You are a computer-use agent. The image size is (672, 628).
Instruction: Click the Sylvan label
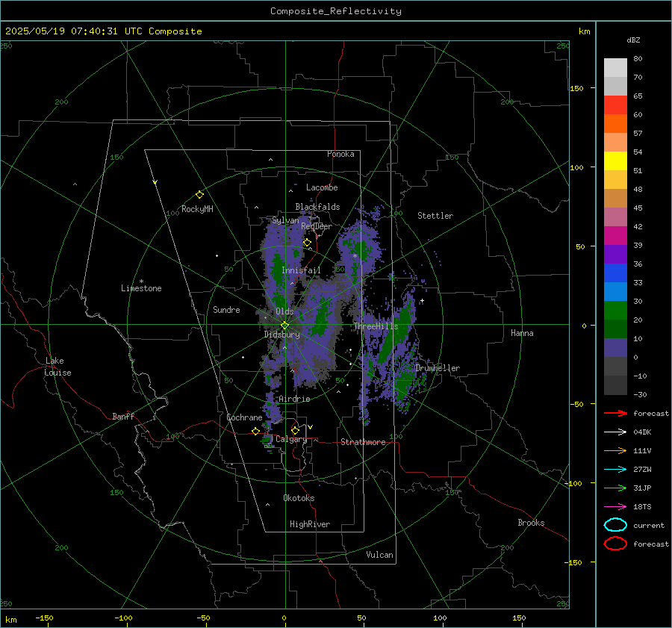285,220
